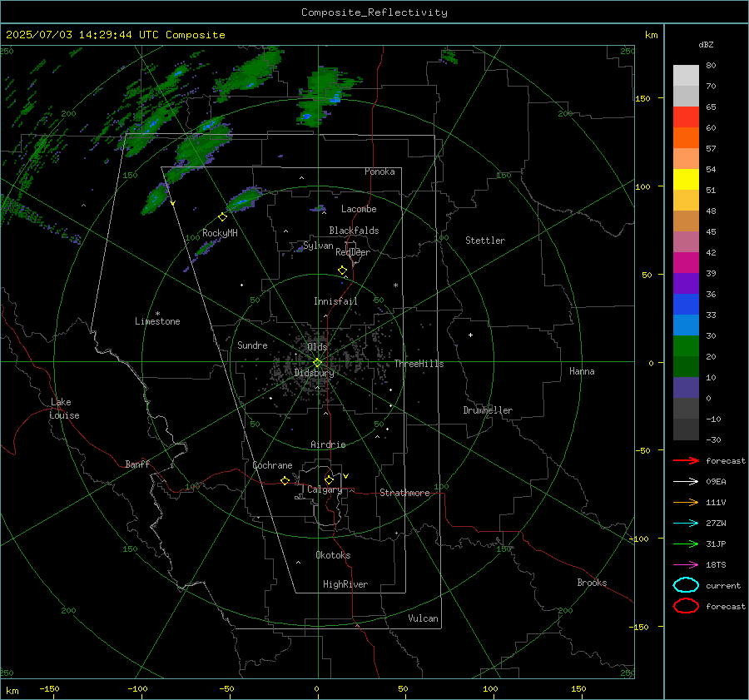Screen dimensions: 749x700
Task: Click the yellow diamond marker near RockyMH
Action: point(222,217)
